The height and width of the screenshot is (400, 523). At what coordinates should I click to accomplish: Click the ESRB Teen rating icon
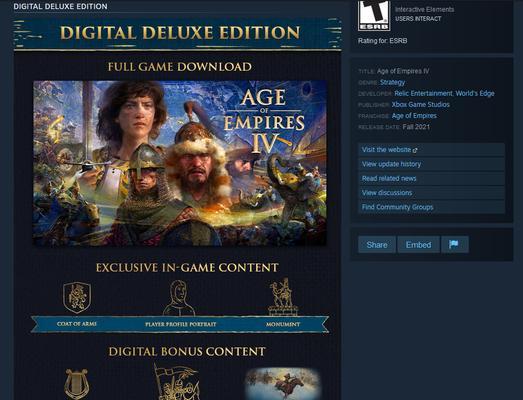coord(374,15)
